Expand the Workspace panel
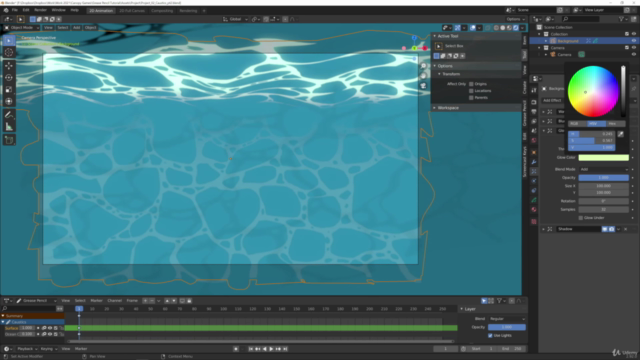Screen dimensions: 640x360 coord(435,108)
